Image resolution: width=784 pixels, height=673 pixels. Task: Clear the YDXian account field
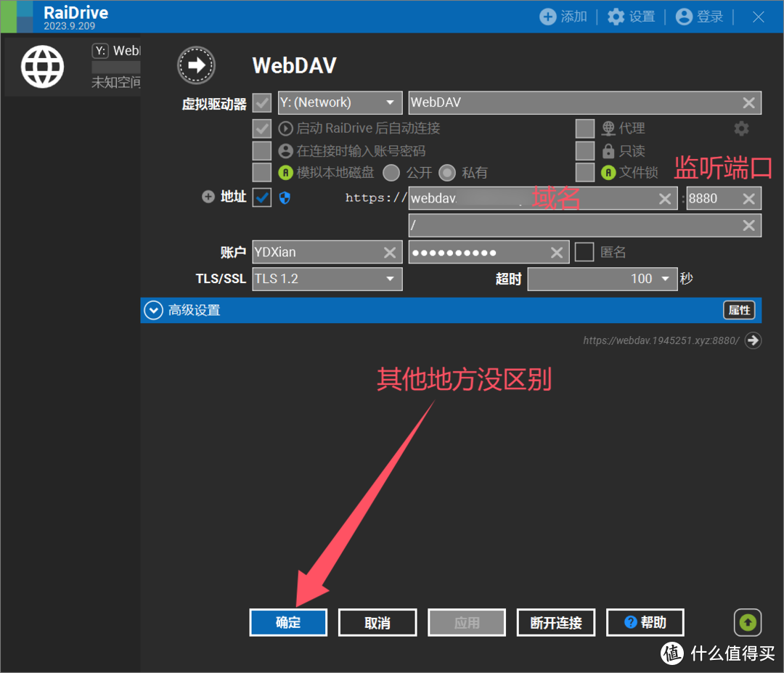pos(390,253)
